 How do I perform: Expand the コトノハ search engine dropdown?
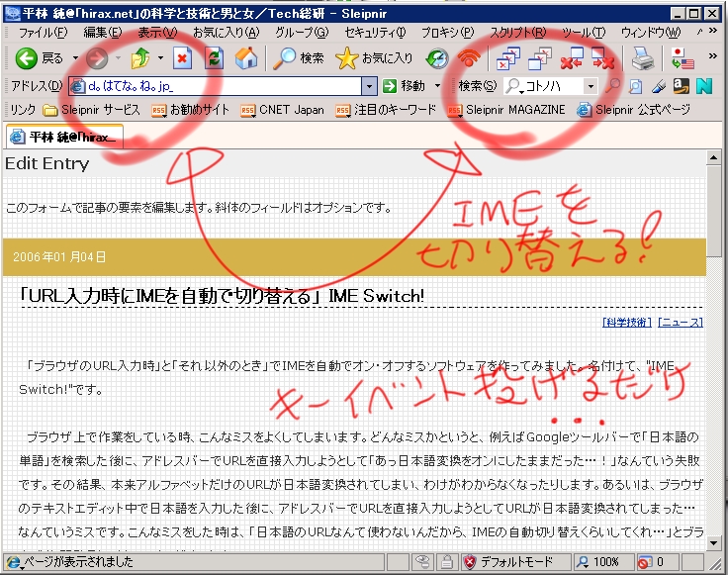[x=591, y=86]
